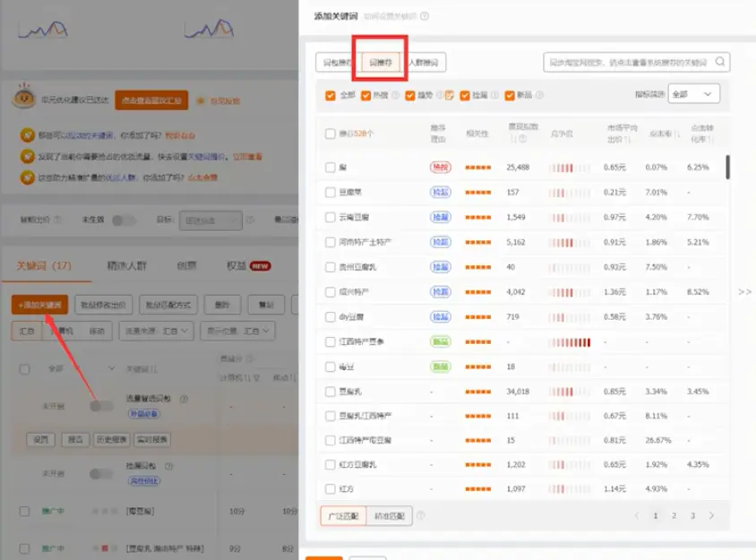Click the 新品 tag beside 江西特产豆条
Viewport: 756px width, 560px height.
pos(439,341)
